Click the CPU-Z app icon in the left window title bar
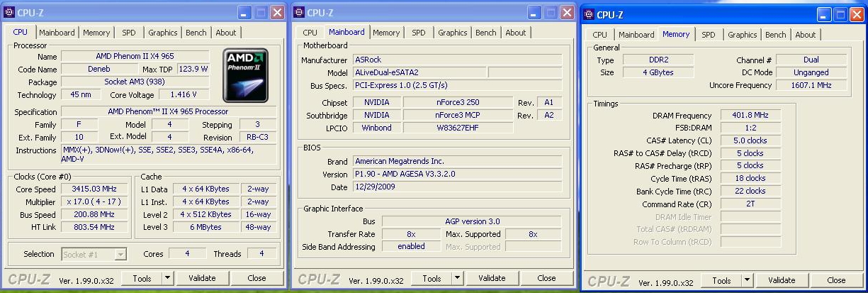The width and height of the screenshot is (868, 293). point(10,13)
